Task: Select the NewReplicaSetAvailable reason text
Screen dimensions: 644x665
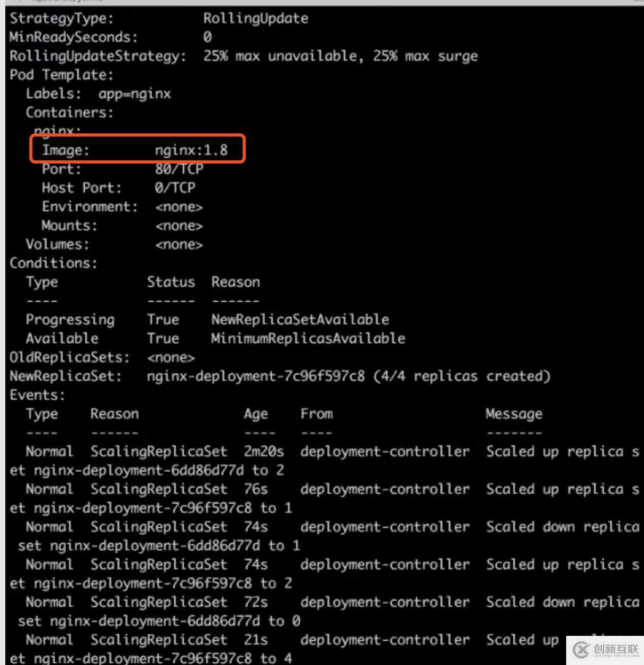Action: (x=300, y=320)
